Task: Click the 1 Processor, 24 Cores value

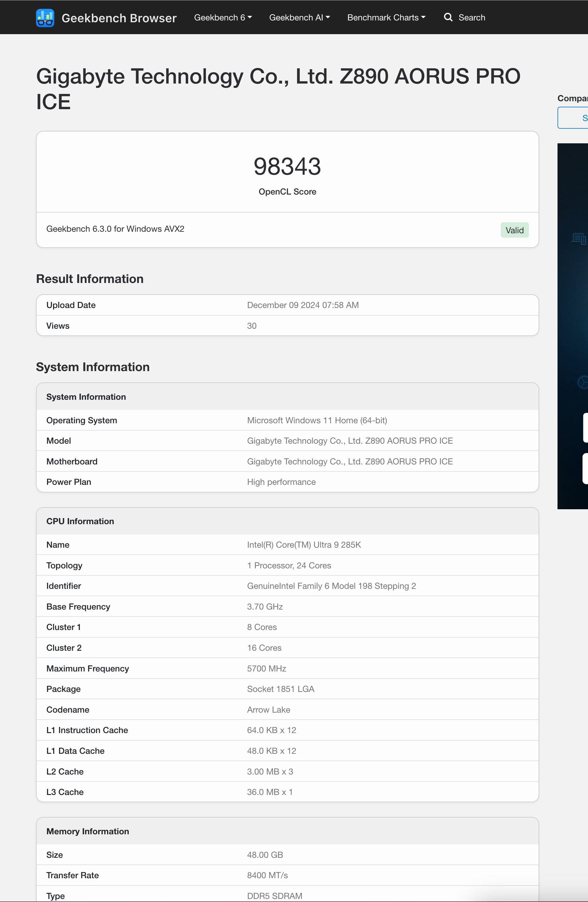Action: 289,565
